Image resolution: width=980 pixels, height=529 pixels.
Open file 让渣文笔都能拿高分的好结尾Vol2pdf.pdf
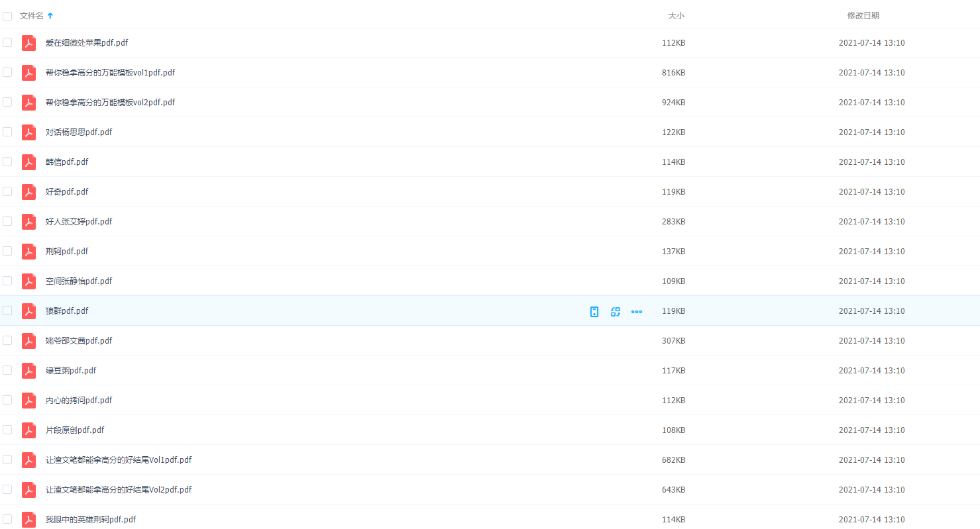point(119,490)
